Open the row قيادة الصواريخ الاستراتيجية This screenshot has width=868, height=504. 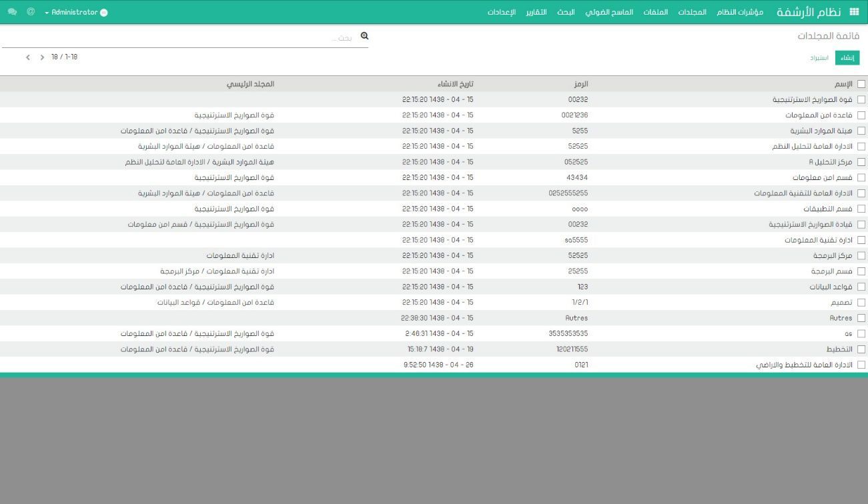coord(434,225)
